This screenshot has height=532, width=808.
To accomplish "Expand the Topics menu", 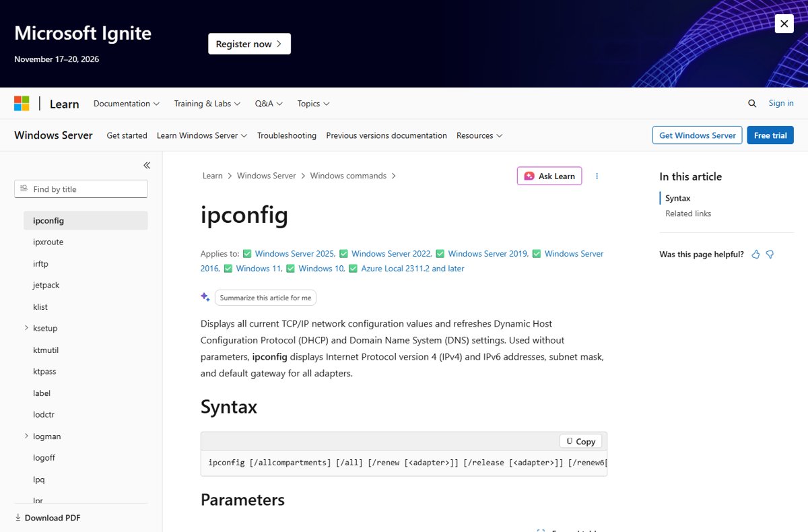I will (x=314, y=104).
